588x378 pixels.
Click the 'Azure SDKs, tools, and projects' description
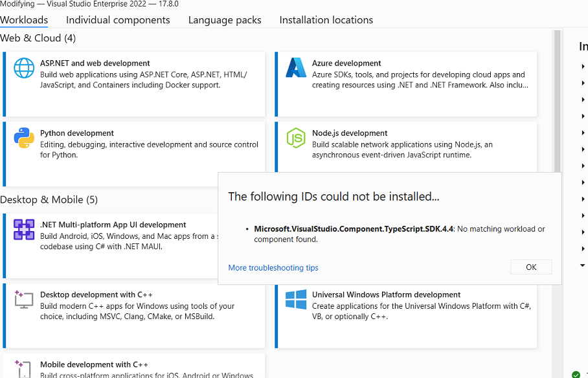(420, 80)
